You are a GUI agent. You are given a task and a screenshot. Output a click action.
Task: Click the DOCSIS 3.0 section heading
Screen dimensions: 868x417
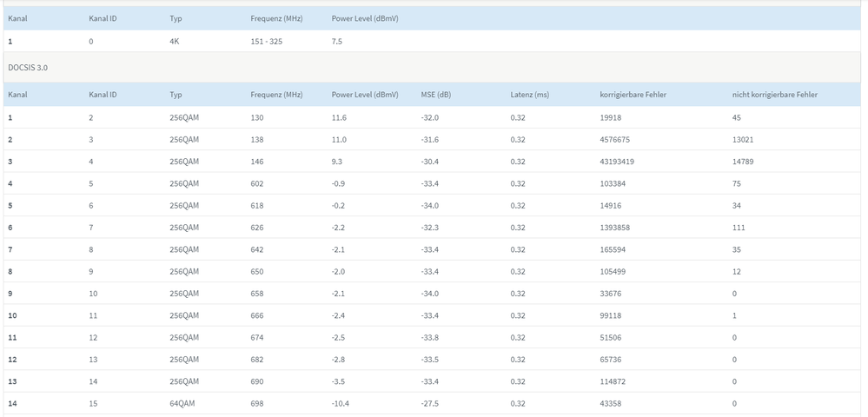pyautogui.click(x=29, y=67)
